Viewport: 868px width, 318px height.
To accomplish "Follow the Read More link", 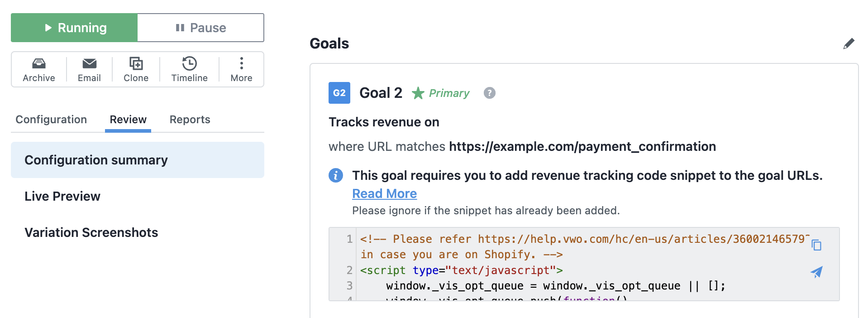I will 384,193.
